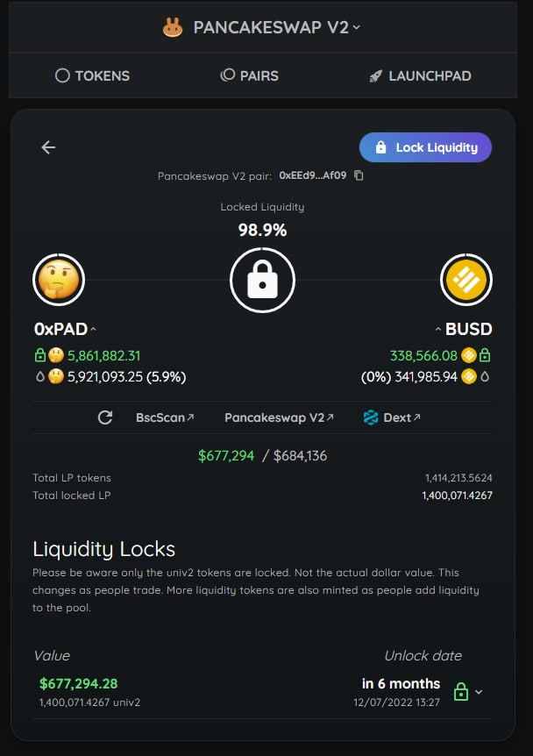The image size is (533, 756).
Task: Click the green lock icon beside 338,566.08
Action: click(x=485, y=356)
